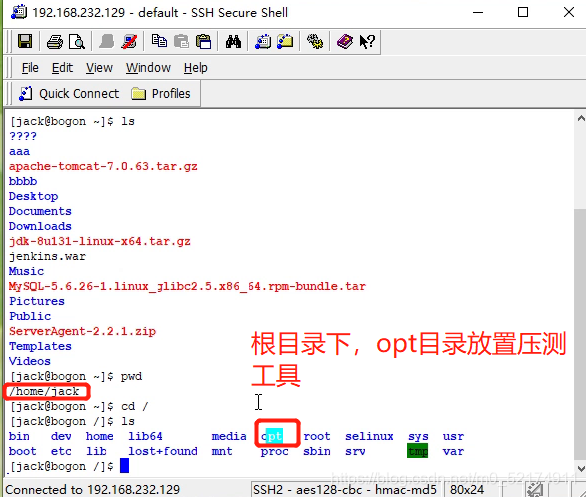The width and height of the screenshot is (586, 497).
Task: Open the View menu
Action: pos(99,68)
